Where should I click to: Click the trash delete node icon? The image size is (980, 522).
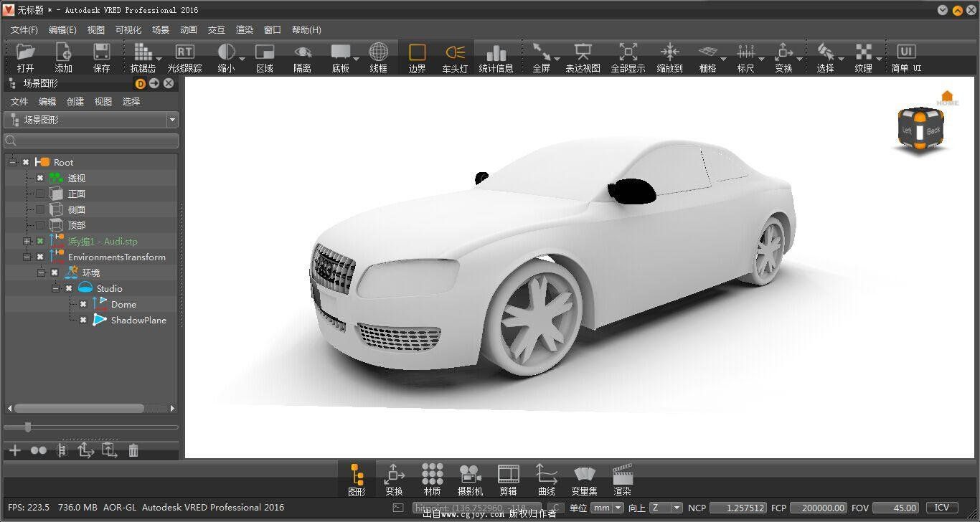[133, 450]
